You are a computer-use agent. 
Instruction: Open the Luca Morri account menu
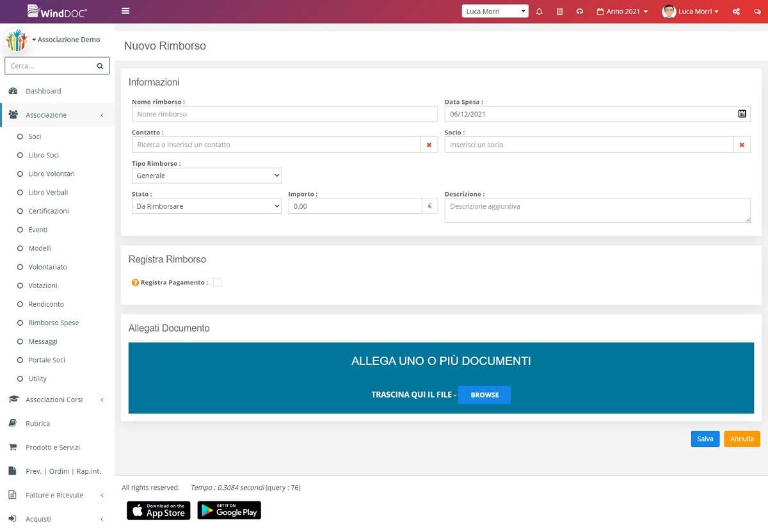698,12
